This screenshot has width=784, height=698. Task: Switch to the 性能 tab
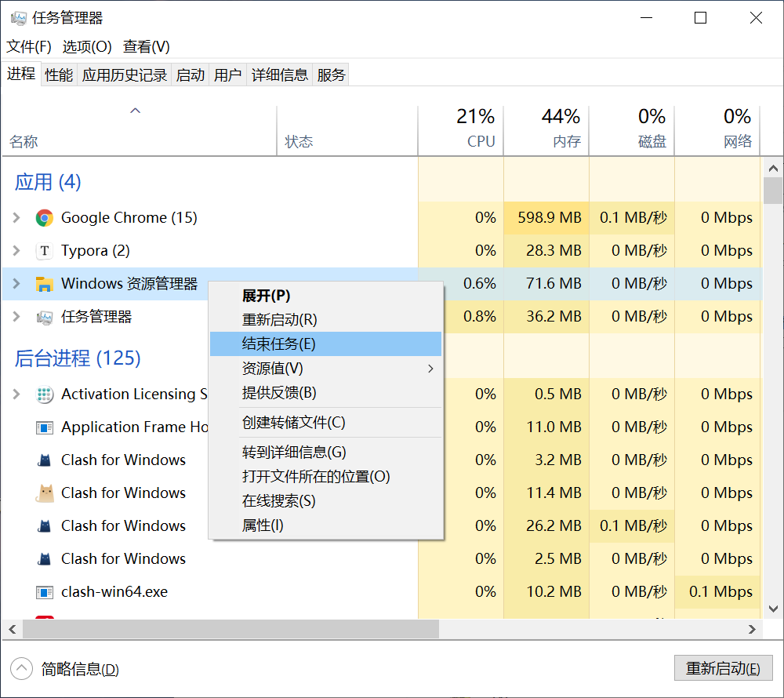click(x=59, y=75)
